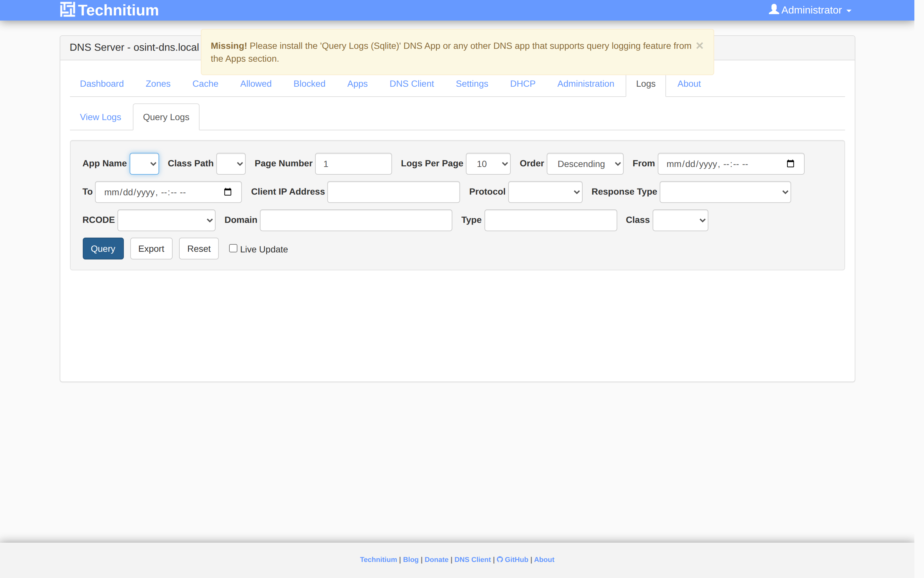
Task: Open the About tab
Action: pos(689,84)
